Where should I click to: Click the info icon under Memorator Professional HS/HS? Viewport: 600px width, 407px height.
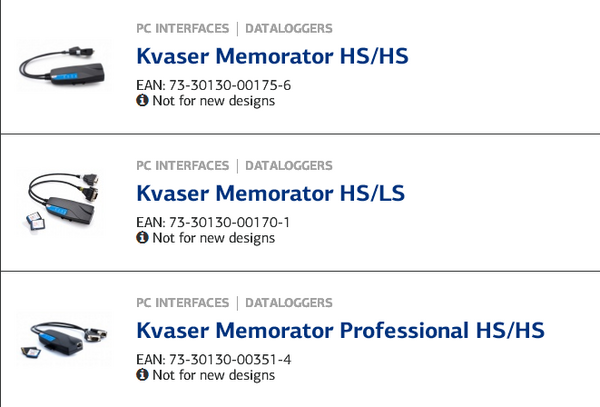point(142,375)
